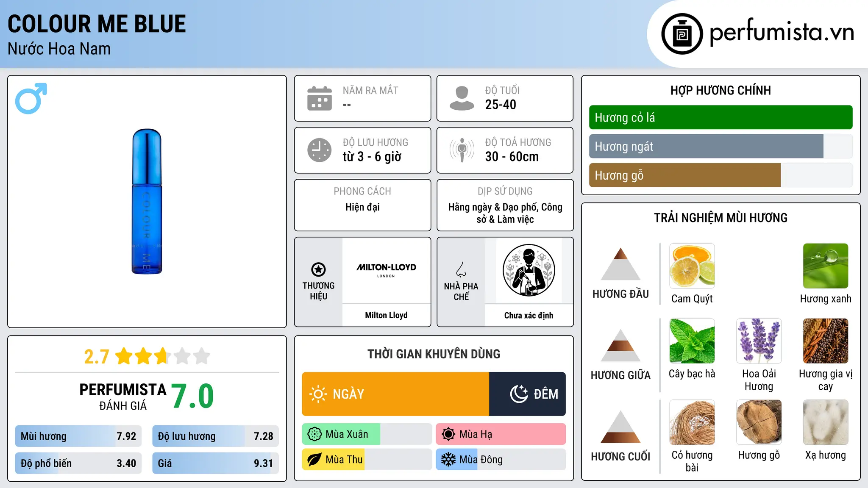This screenshot has width=868, height=488.
Task: Open the Hoa Oải Hương lavender image
Action: 759,341
